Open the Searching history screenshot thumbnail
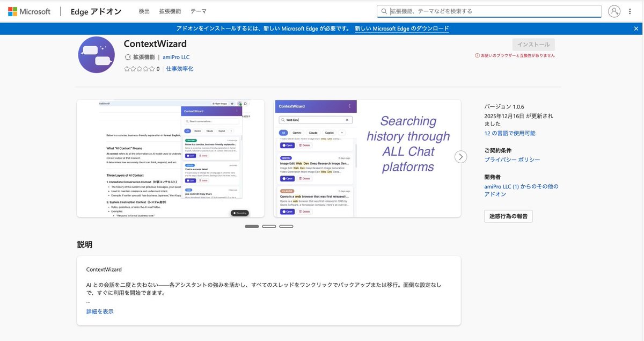644x341 pixels. click(x=367, y=158)
